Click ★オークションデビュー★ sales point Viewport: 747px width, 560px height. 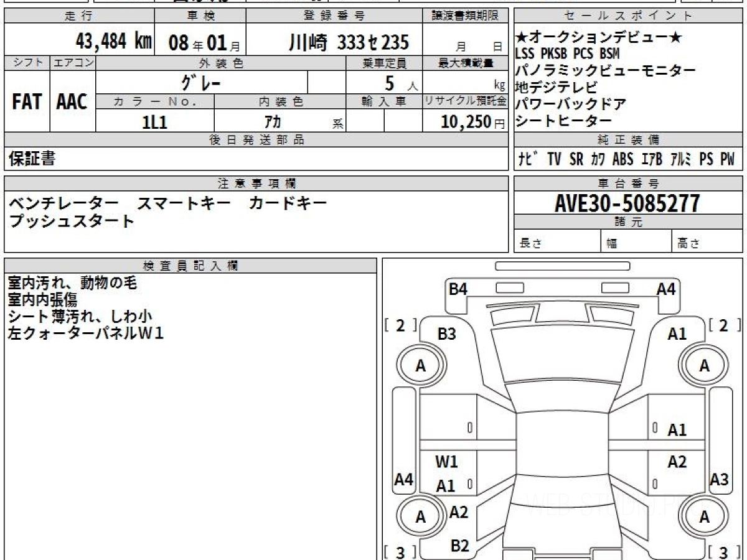tap(599, 37)
